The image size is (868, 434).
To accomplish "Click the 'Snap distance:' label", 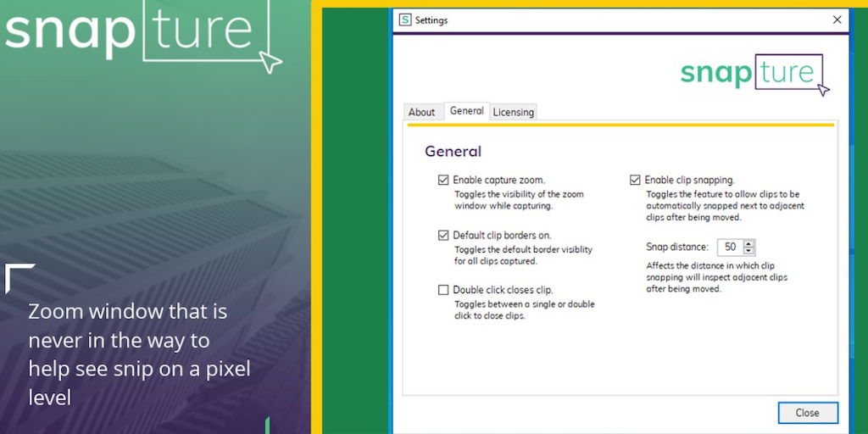I will (x=677, y=247).
